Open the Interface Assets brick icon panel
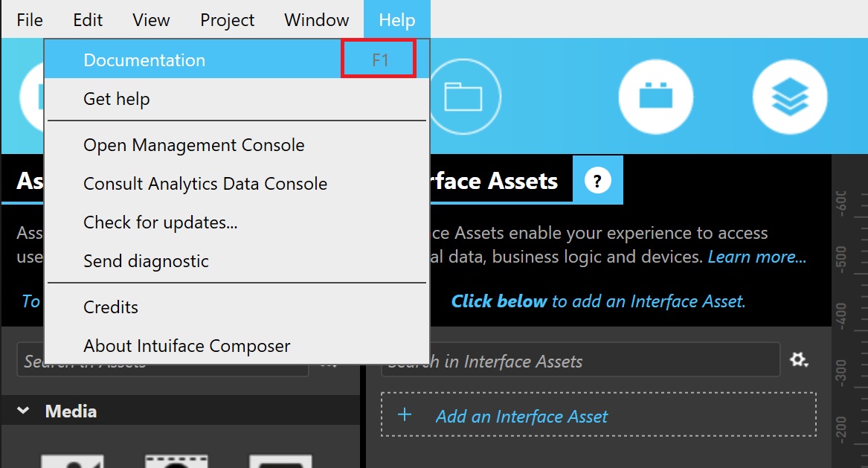The image size is (868, 468). [x=655, y=97]
